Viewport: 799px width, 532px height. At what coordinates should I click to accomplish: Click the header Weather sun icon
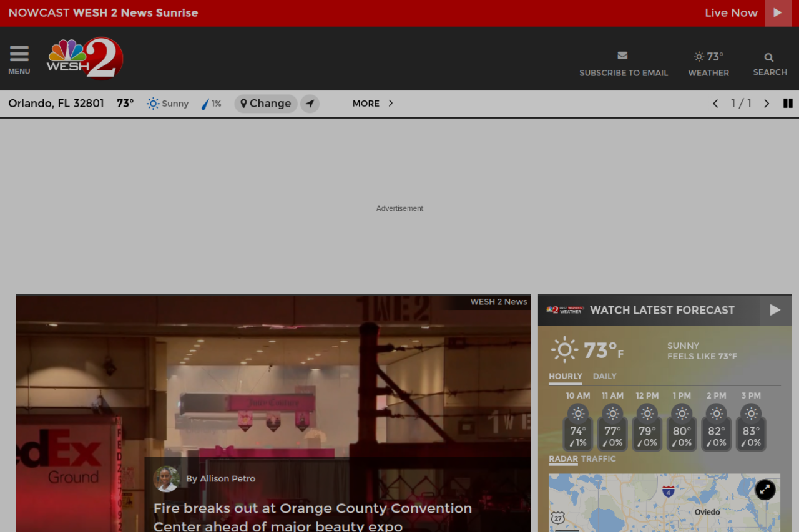point(699,57)
